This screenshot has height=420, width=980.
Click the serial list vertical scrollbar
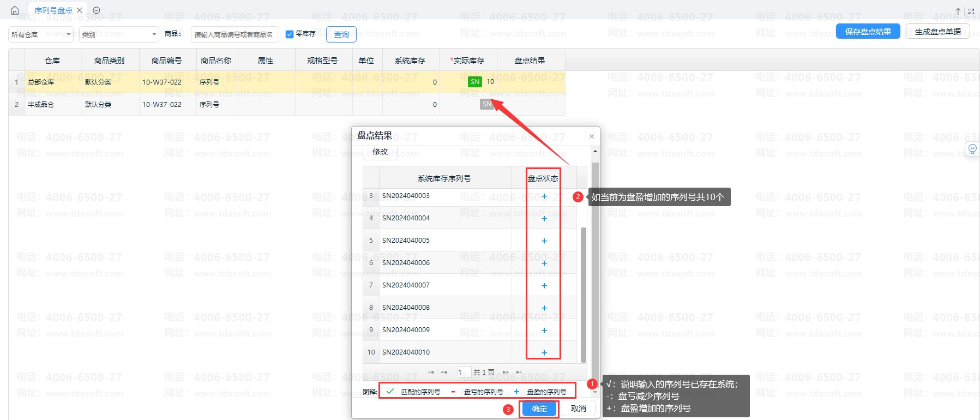coord(583,295)
